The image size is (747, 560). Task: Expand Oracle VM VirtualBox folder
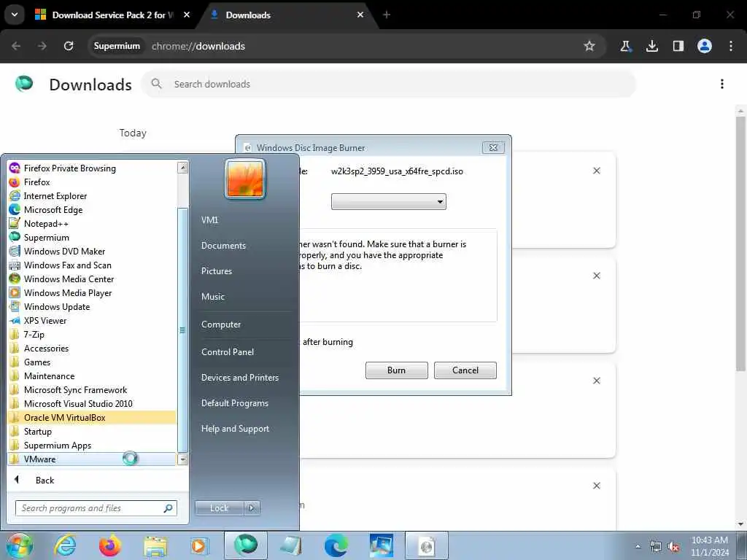pyautogui.click(x=91, y=417)
